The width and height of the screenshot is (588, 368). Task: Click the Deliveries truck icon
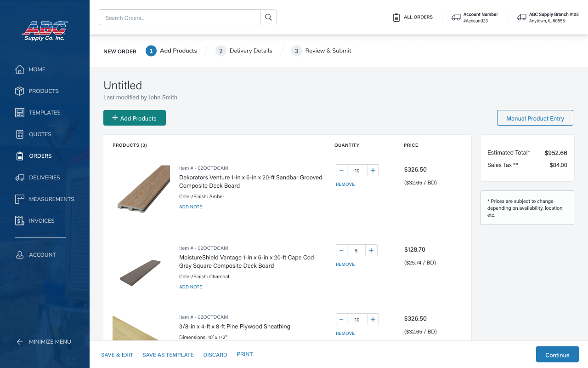click(19, 178)
